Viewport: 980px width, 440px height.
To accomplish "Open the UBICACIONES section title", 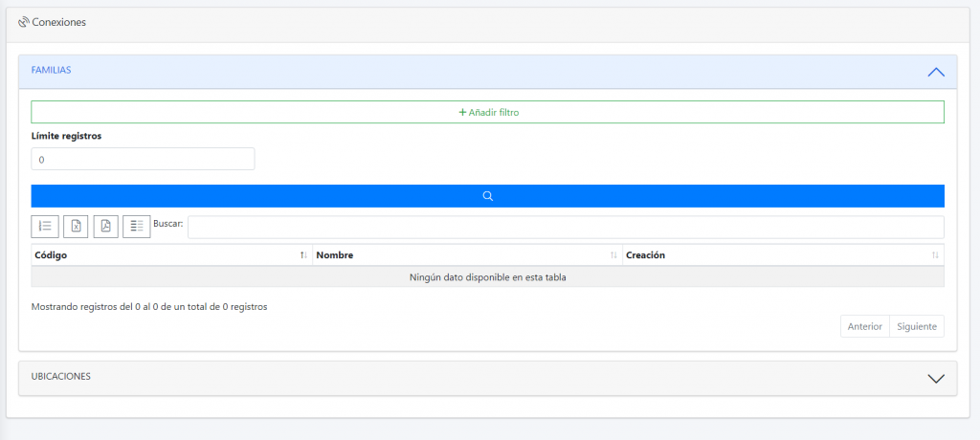I will pyautogui.click(x=61, y=377).
